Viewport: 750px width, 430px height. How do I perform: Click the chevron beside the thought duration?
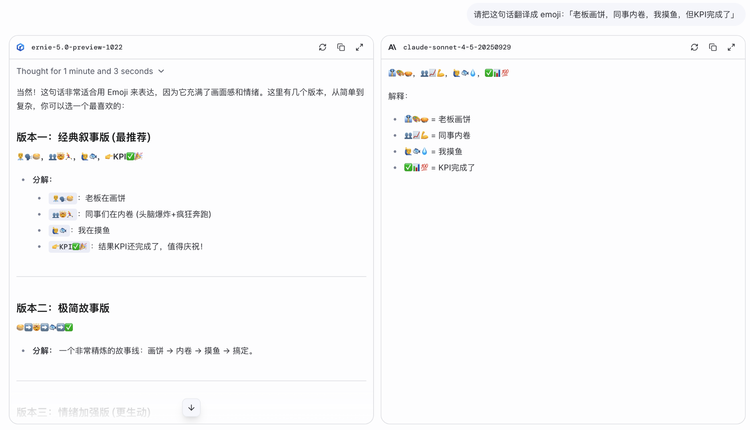pyautogui.click(x=161, y=71)
